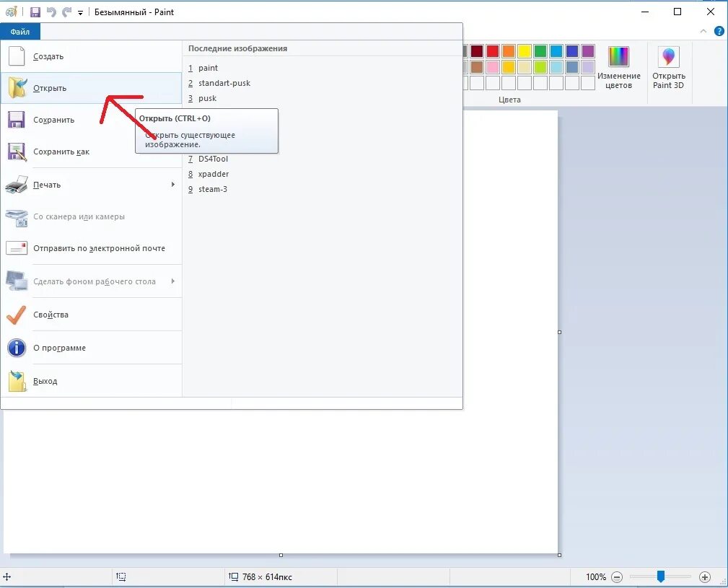Open Свойства from the file menu
The height and width of the screenshot is (588, 728).
coord(91,315)
